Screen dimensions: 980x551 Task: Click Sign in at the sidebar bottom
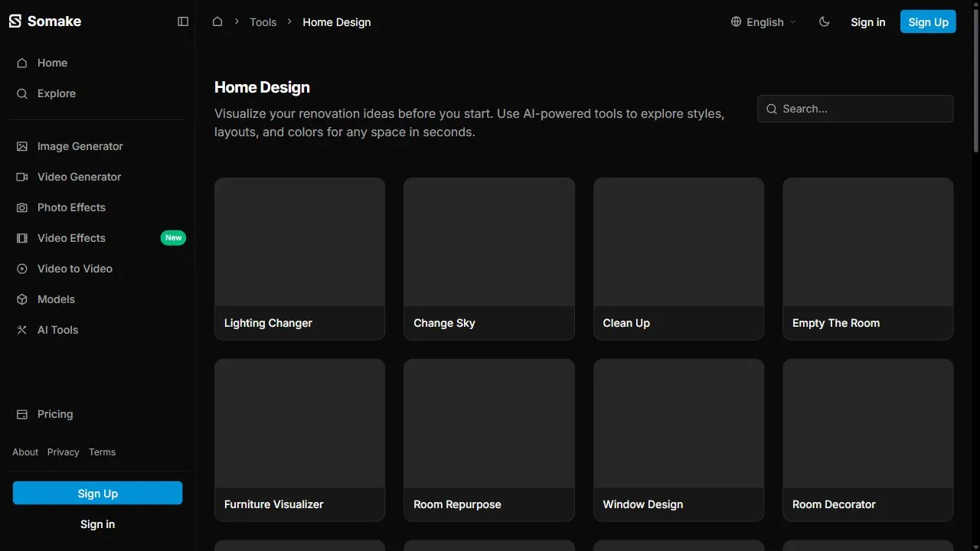click(98, 524)
